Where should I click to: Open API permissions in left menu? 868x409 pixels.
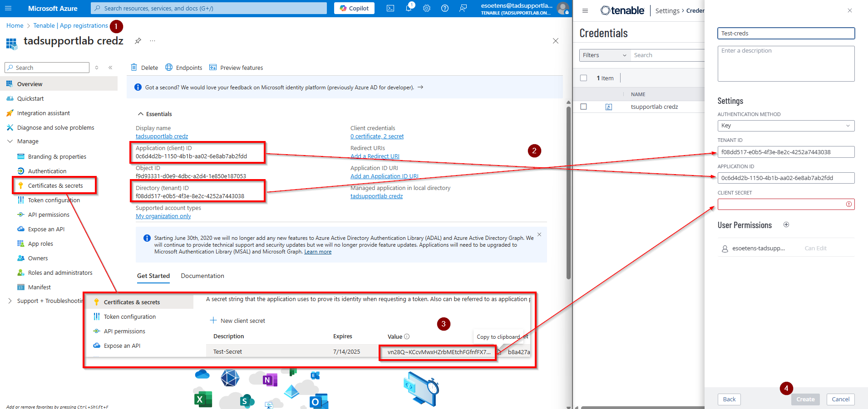pyautogui.click(x=49, y=214)
